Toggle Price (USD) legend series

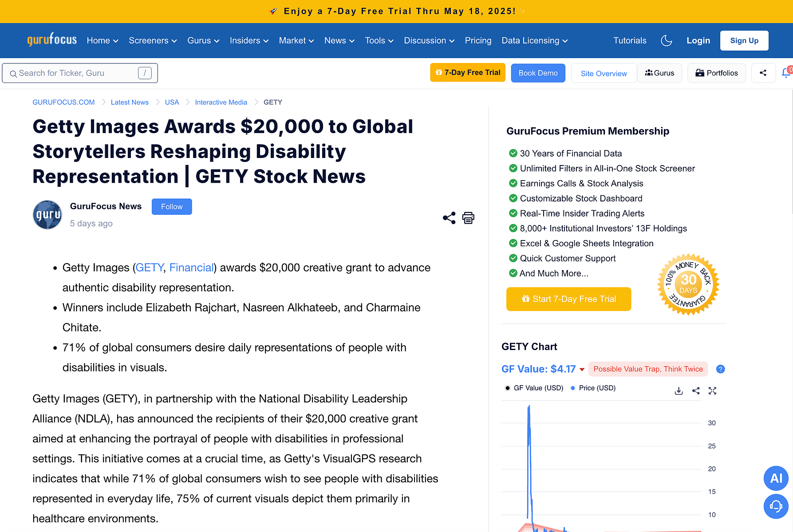[593, 388]
